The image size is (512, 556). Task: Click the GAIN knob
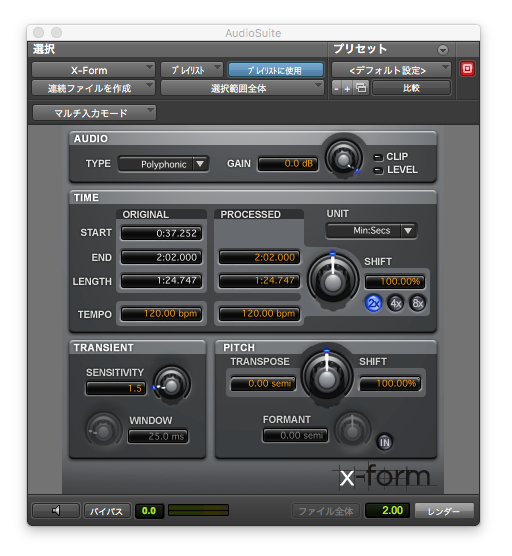pos(343,160)
